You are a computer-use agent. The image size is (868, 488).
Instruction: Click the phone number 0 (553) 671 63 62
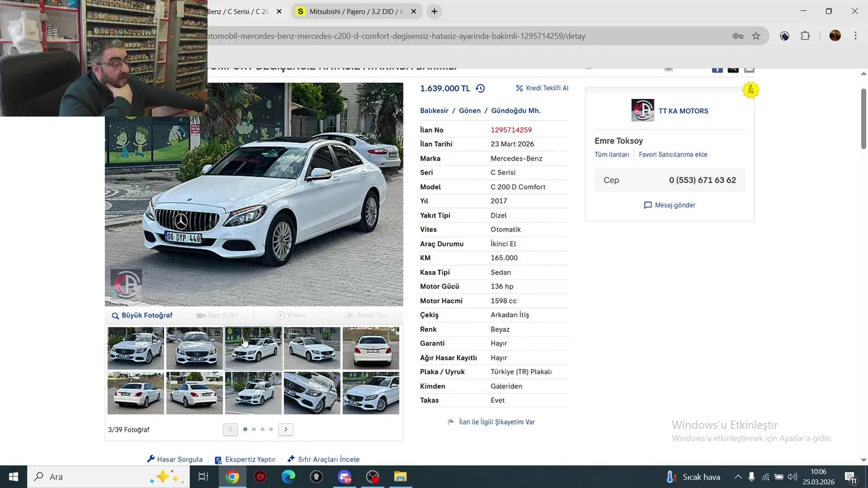point(703,180)
